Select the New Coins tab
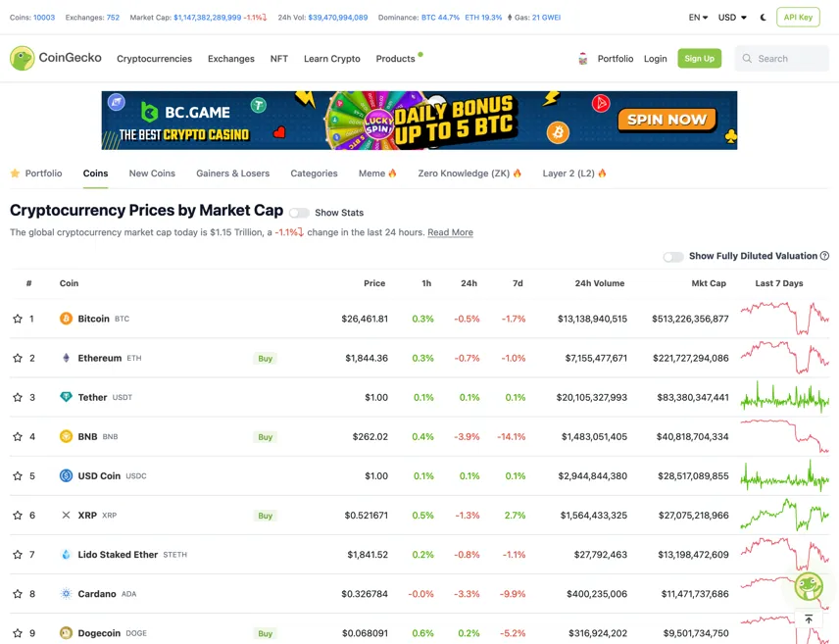This screenshot has width=839, height=644. (152, 173)
